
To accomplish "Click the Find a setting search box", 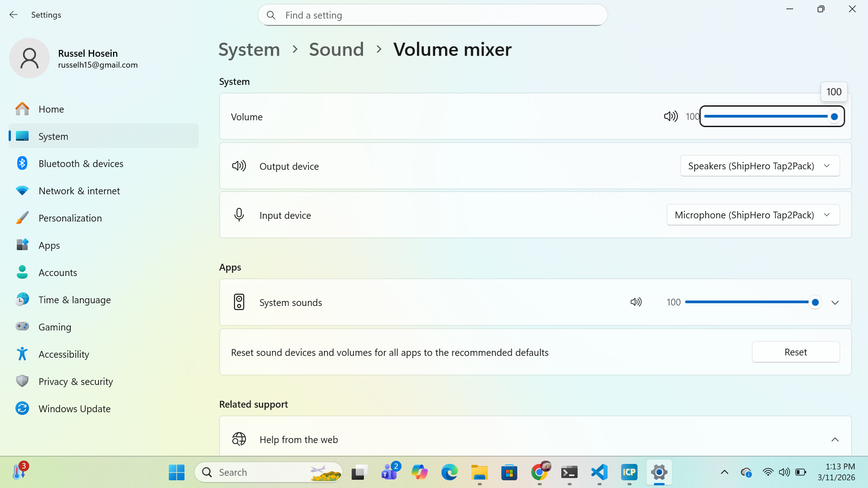I will pos(432,15).
